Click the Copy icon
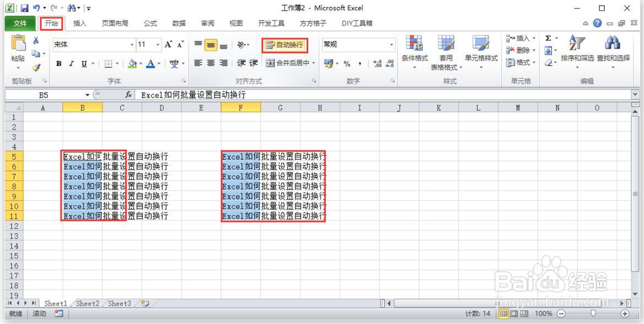Screen dimensions: 644x324 coord(36,54)
